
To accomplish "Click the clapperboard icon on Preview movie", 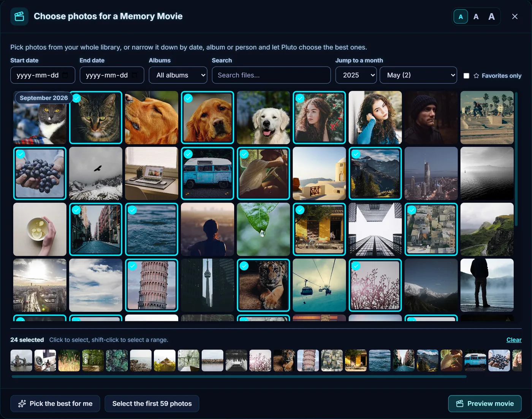I will click(460, 403).
